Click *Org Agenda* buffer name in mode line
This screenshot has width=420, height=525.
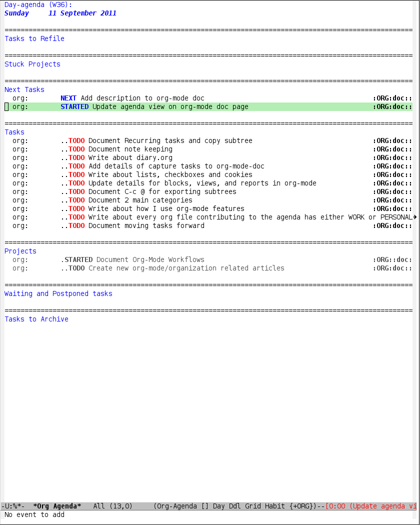click(57, 506)
